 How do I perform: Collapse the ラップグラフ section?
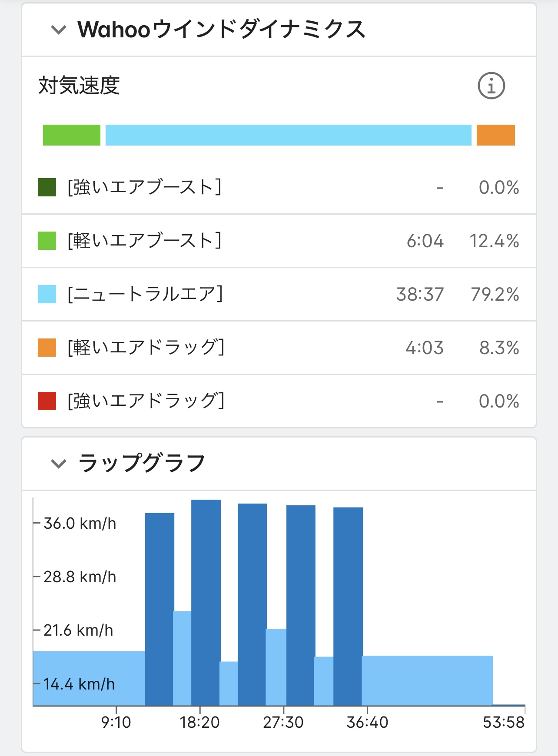tap(59, 463)
